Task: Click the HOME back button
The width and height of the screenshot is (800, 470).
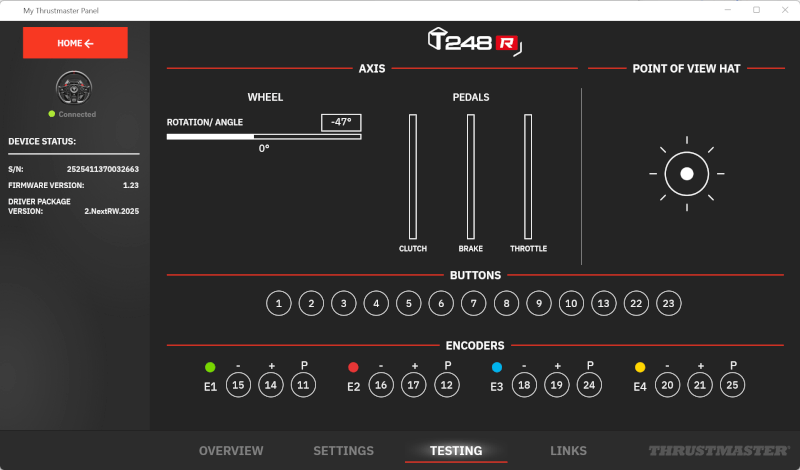Action: pos(75,43)
